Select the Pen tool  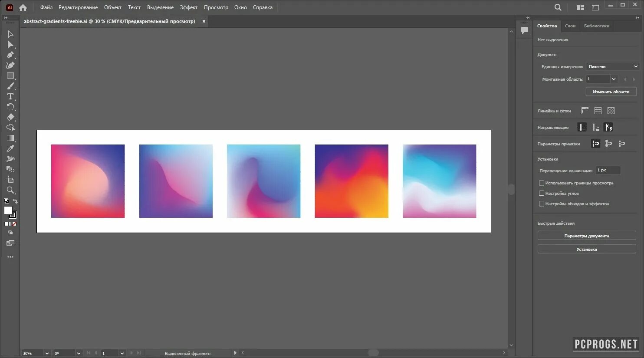pos(11,55)
